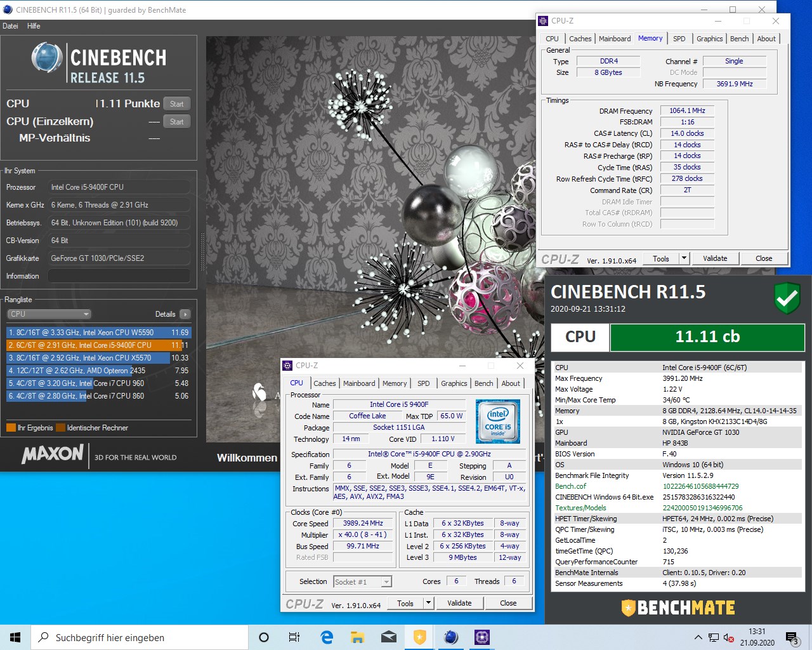Open the Mail app from taskbar

click(x=389, y=637)
